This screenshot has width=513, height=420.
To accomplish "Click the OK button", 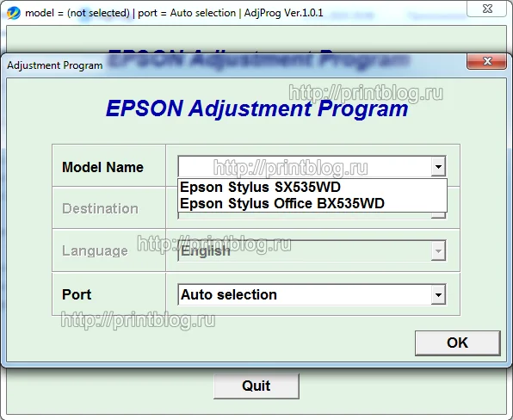I will point(457,343).
